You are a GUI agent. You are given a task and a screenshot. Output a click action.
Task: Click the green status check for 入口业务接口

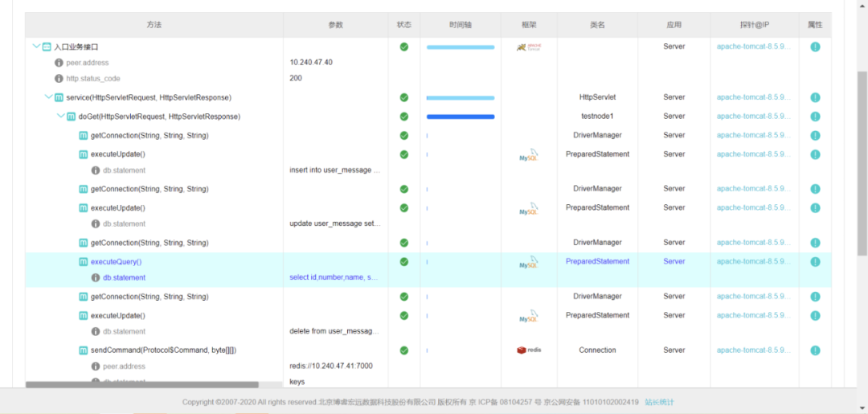click(x=404, y=47)
